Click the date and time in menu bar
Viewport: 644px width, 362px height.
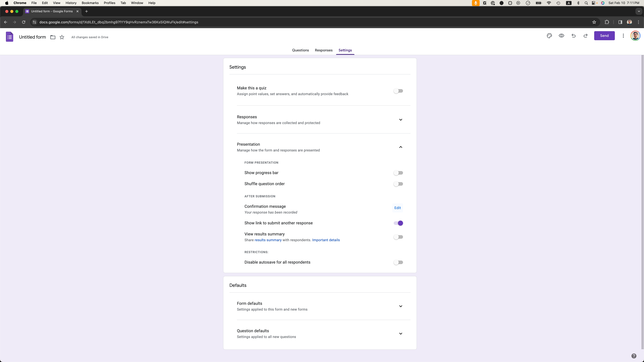[x=624, y=3]
